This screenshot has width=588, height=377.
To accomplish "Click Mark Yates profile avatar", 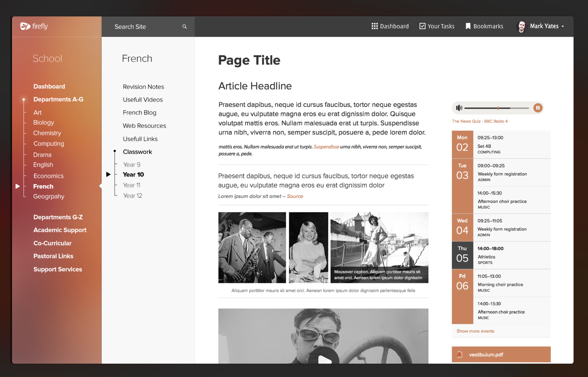I will (522, 26).
